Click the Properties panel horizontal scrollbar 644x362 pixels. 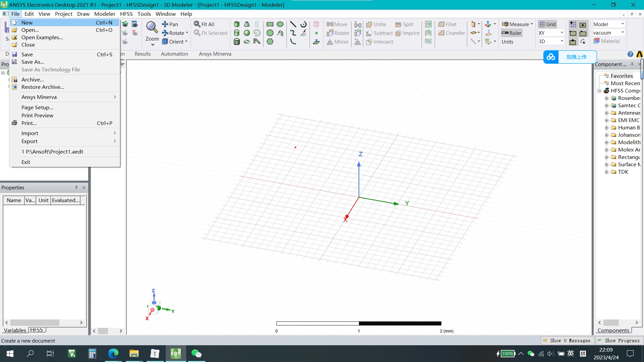point(35,322)
